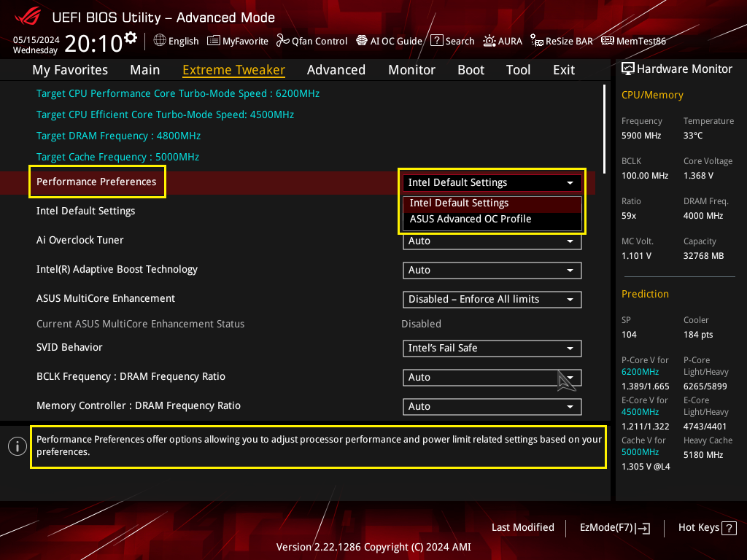The height and width of the screenshot is (560, 747).
Task: Switch to the Advanced tab
Action: (336, 70)
